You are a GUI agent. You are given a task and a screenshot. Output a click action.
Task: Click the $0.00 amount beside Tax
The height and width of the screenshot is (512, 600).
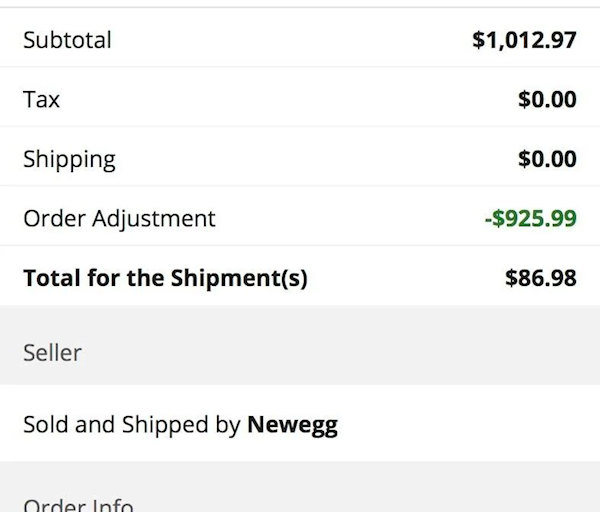[547, 100]
